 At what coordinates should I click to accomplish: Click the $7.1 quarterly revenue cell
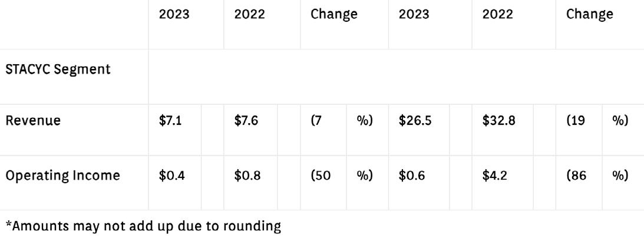(x=170, y=121)
